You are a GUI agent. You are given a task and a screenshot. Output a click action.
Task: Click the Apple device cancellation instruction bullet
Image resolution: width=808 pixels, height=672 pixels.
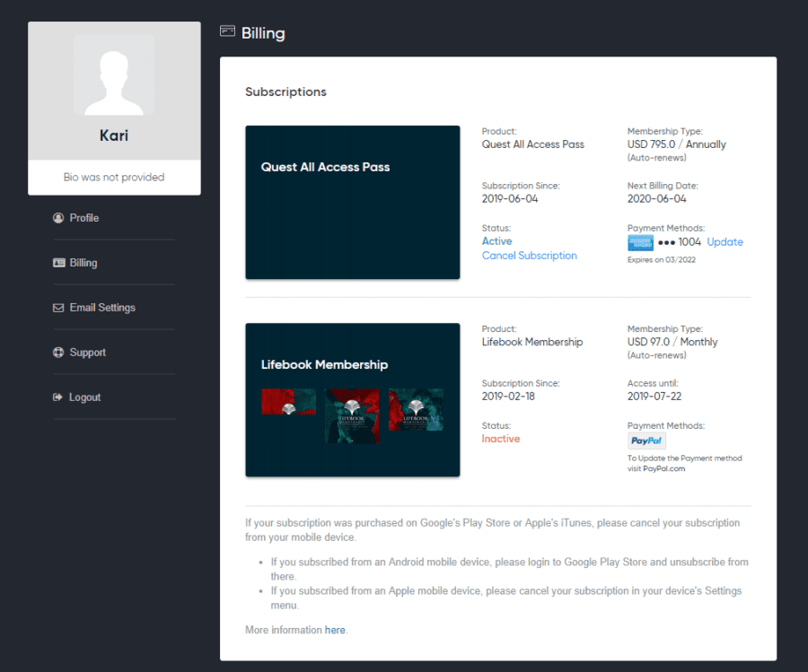(506, 598)
